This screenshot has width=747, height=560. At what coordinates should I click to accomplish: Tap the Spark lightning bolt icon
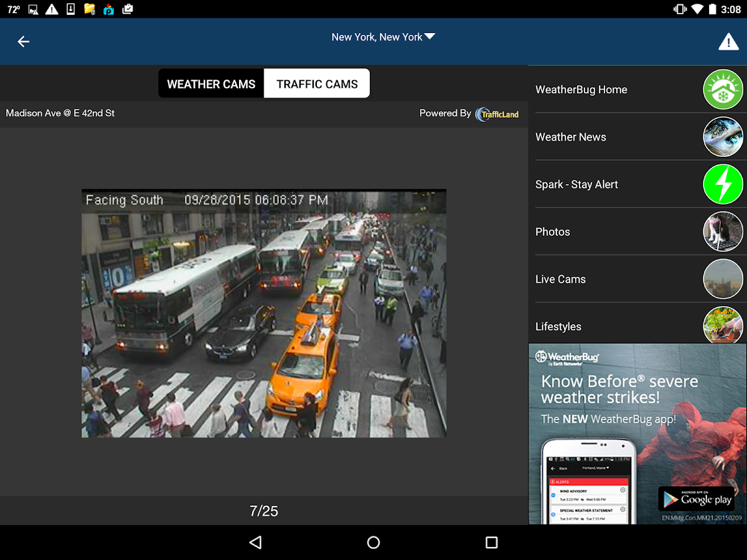(723, 184)
